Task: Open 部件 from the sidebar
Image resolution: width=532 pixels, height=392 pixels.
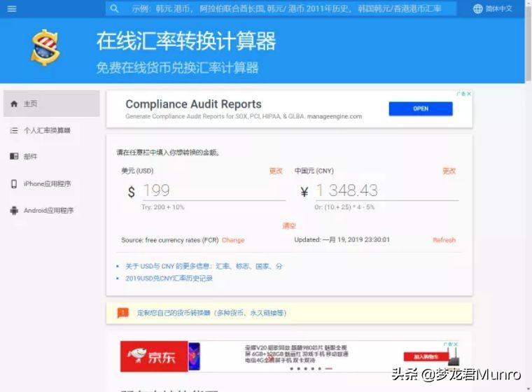Action: click(x=52, y=156)
